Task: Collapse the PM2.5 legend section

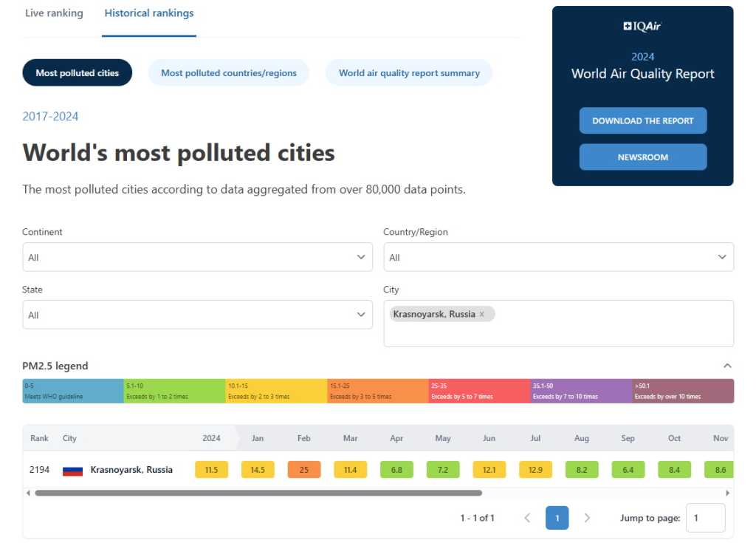Action: point(727,366)
